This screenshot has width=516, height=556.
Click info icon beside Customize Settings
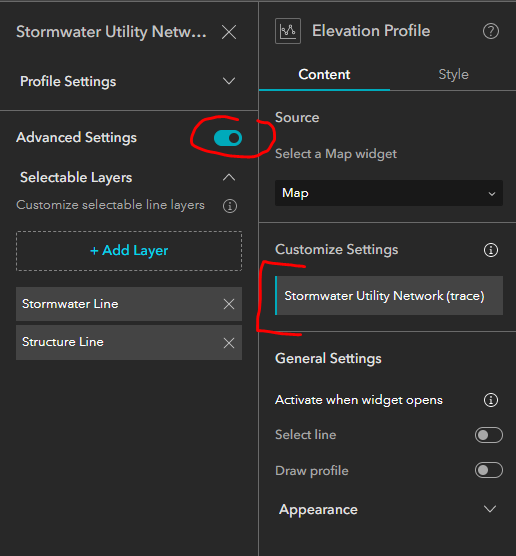[491, 250]
